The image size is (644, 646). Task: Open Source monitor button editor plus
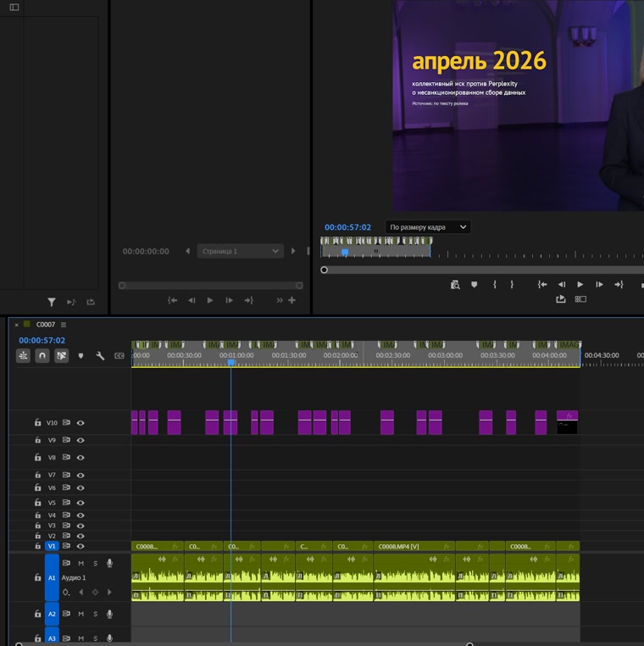coord(292,300)
